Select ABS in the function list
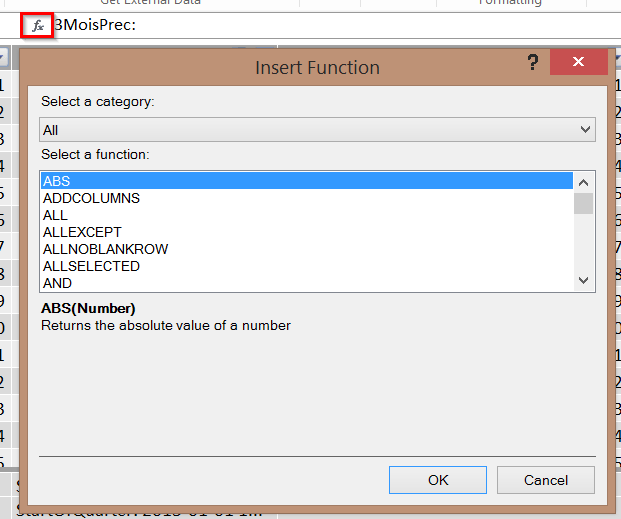Viewport: 621px width, 519px height. coord(306,181)
